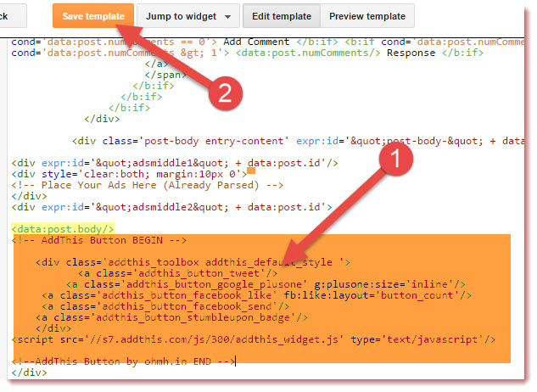The height and width of the screenshot is (392, 537).
Task: Click the addthis_widget.js script src line
Action: click(x=254, y=339)
